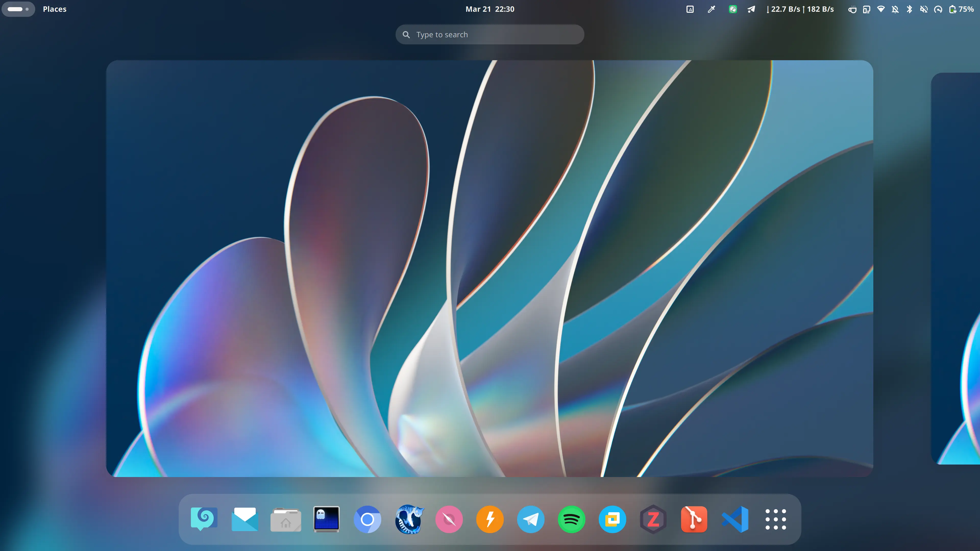Open the calendar by clicking the clock
Screen dimensions: 980x551
click(x=490, y=9)
